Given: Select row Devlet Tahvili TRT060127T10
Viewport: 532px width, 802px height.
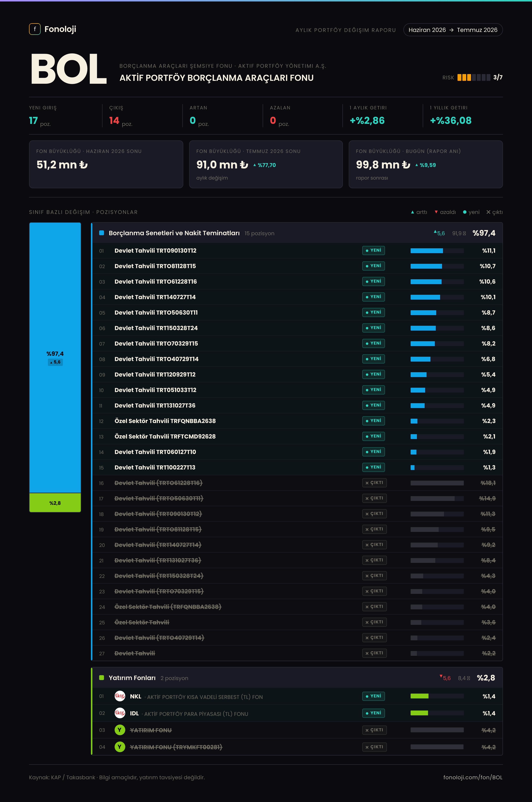Looking at the screenshot, I should [298, 452].
